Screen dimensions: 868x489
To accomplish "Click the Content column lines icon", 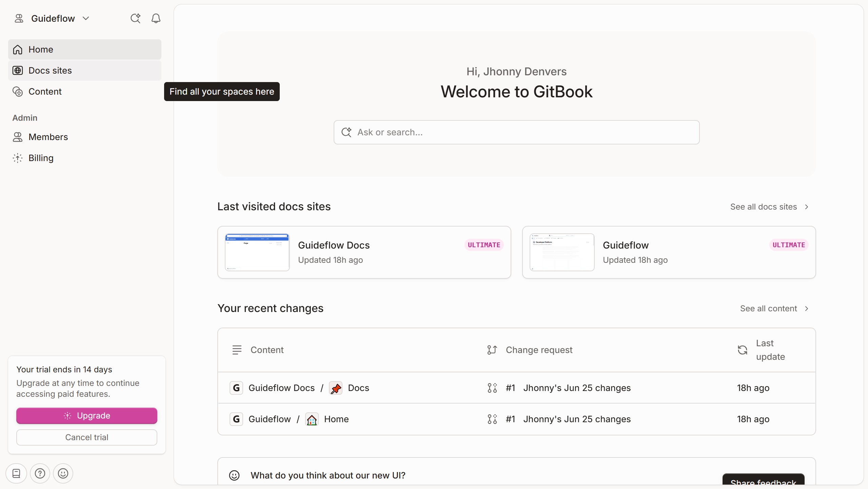I will click(237, 350).
